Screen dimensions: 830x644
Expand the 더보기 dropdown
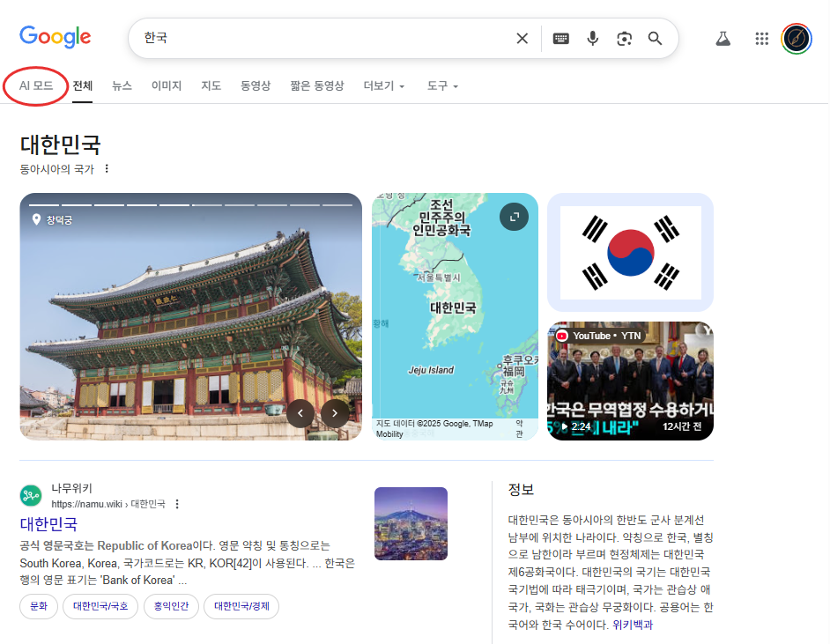coord(384,85)
